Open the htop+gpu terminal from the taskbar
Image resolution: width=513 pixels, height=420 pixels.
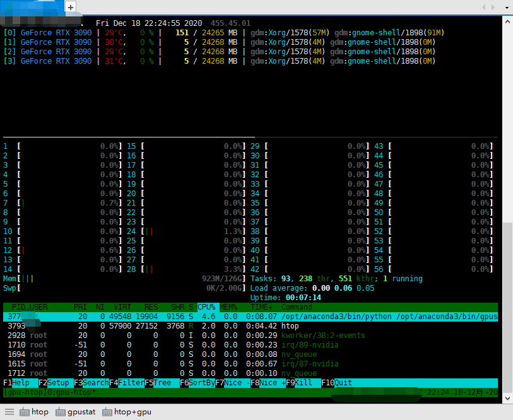coord(126,411)
